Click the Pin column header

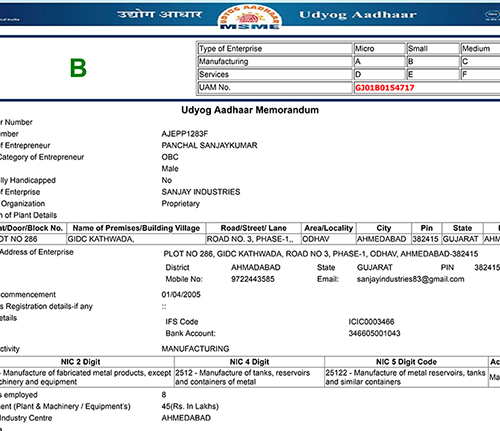[x=427, y=228]
